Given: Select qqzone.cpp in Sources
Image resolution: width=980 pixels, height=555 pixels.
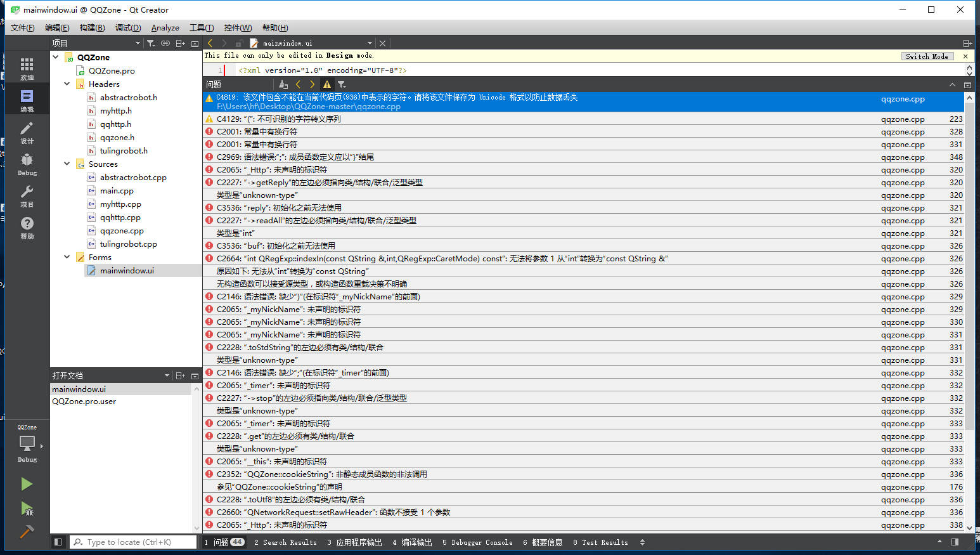Looking at the screenshot, I should tap(122, 231).
